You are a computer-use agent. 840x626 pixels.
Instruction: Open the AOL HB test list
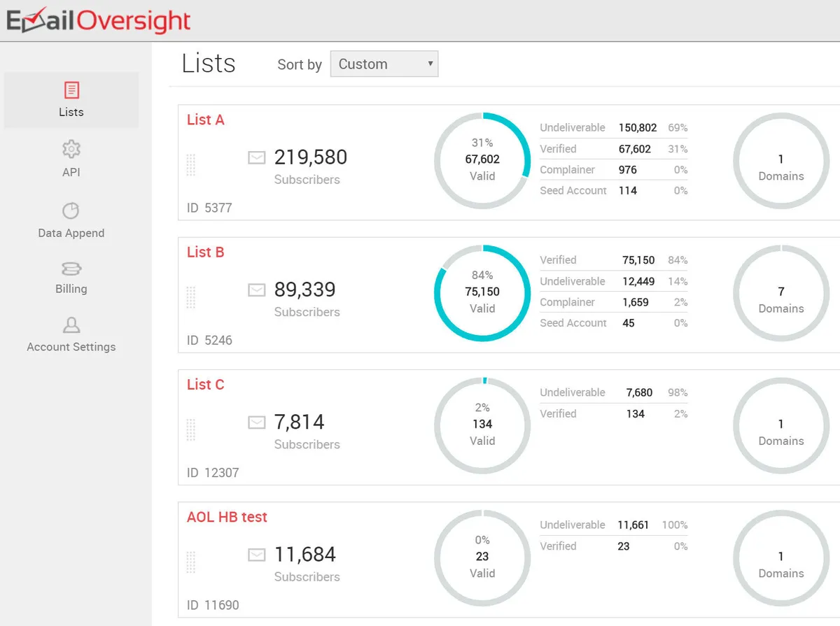click(227, 517)
